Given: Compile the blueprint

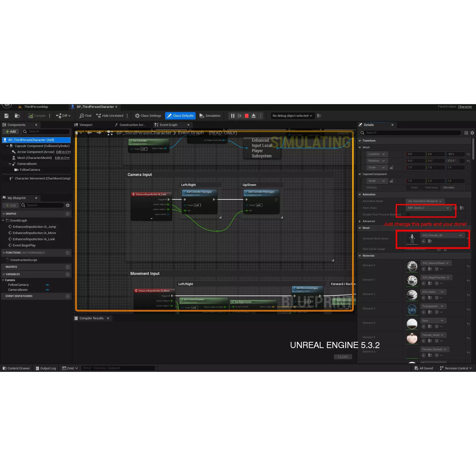Looking at the screenshot, I should [x=37, y=116].
